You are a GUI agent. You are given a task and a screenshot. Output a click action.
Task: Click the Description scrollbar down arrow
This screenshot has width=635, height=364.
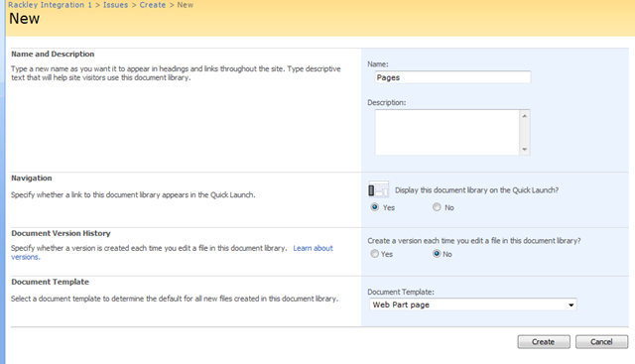pyautogui.click(x=525, y=149)
